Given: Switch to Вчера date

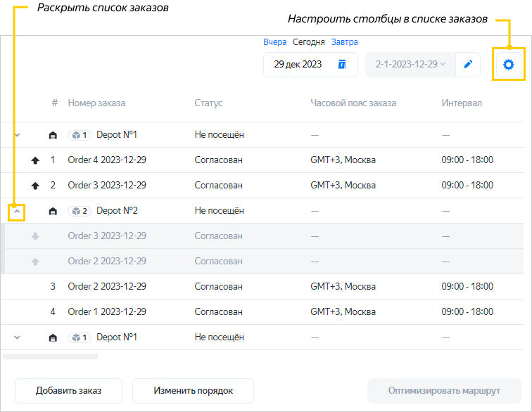Looking at the screenshot, I should tap(274, 42).
